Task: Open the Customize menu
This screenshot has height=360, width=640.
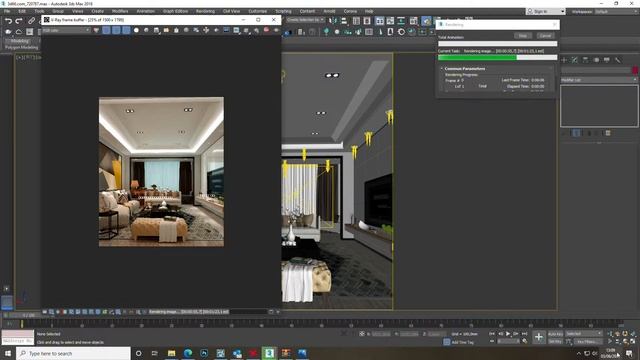Action: (x=258, y=11)
